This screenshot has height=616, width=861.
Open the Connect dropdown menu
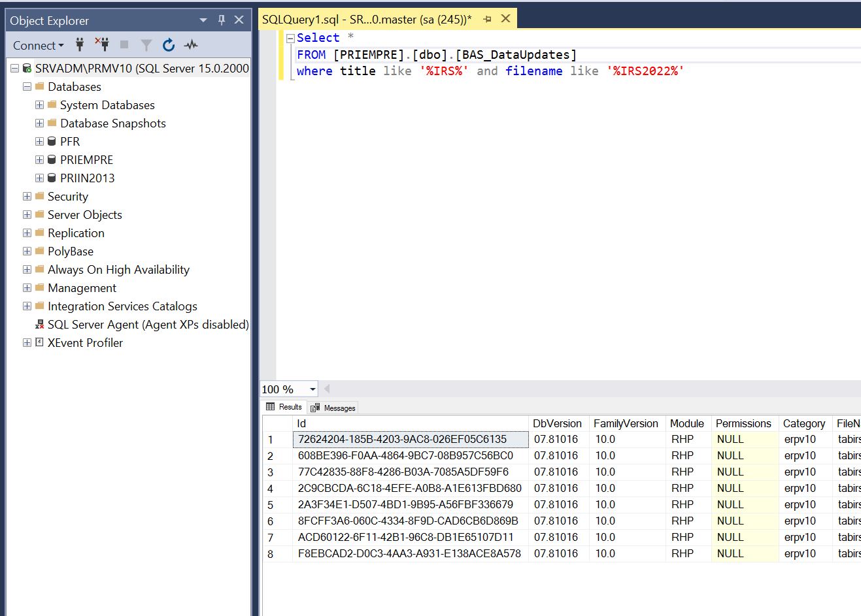[x=39, y=46]
